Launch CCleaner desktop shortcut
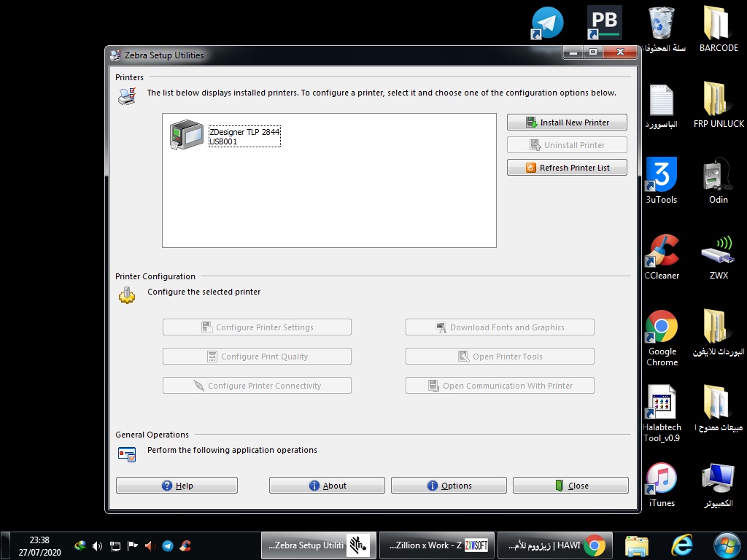 tap(661, 257)
